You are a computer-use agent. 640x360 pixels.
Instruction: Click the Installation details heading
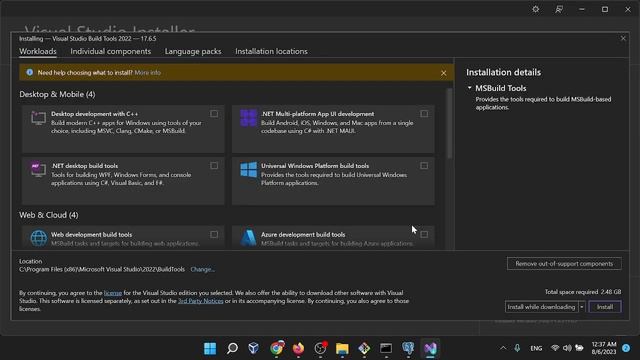(x=503, y=72)
